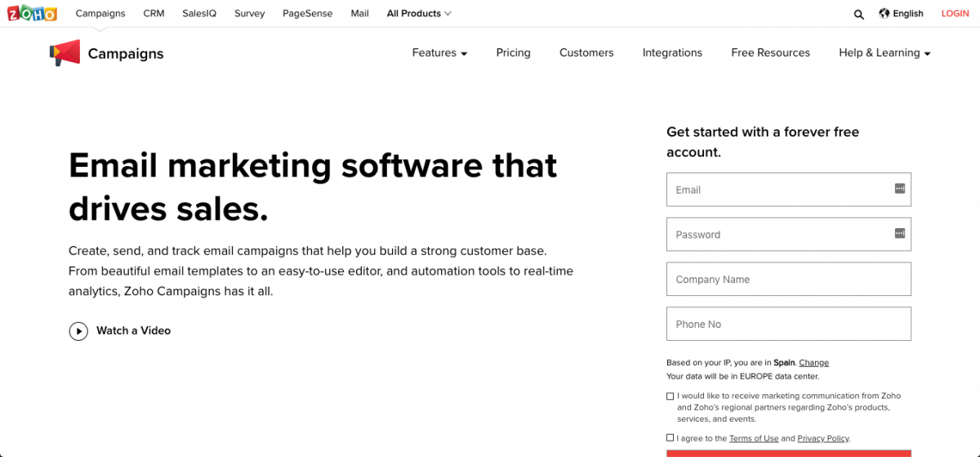The width and height of the screenshot is (980, 457).
Task: Check the marketing communication checkbox
Action: point(670,397)
